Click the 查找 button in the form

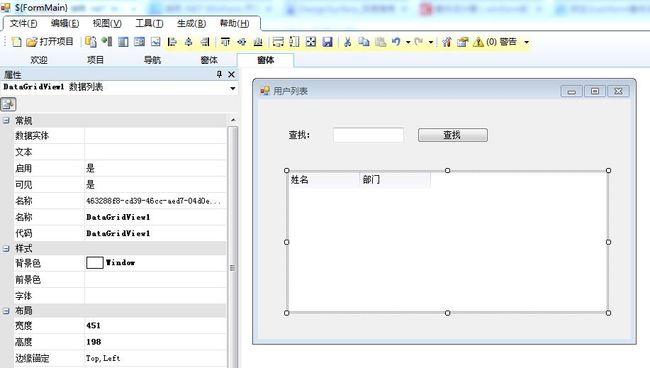tap(453, 135)
